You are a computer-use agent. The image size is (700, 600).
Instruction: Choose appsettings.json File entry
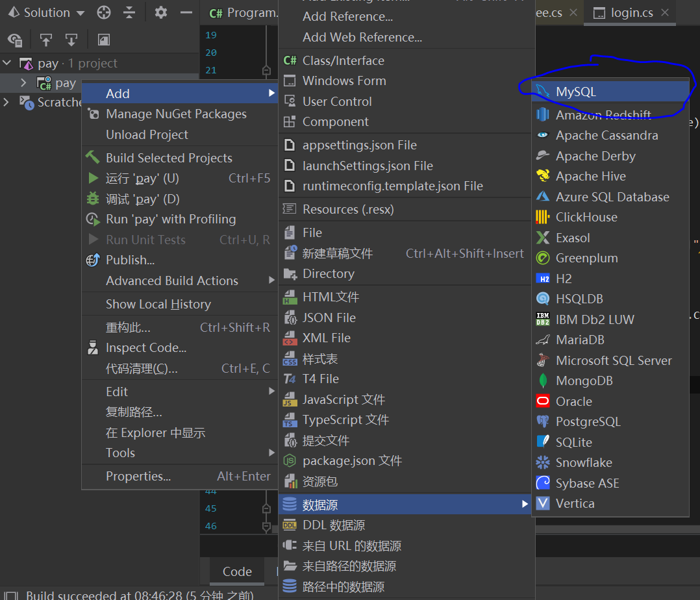[406, 145]
